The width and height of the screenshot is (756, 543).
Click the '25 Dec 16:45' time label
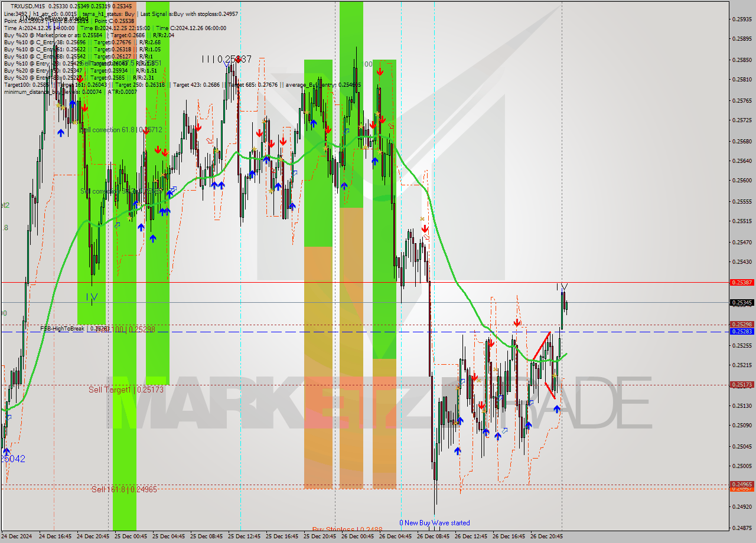282,537
